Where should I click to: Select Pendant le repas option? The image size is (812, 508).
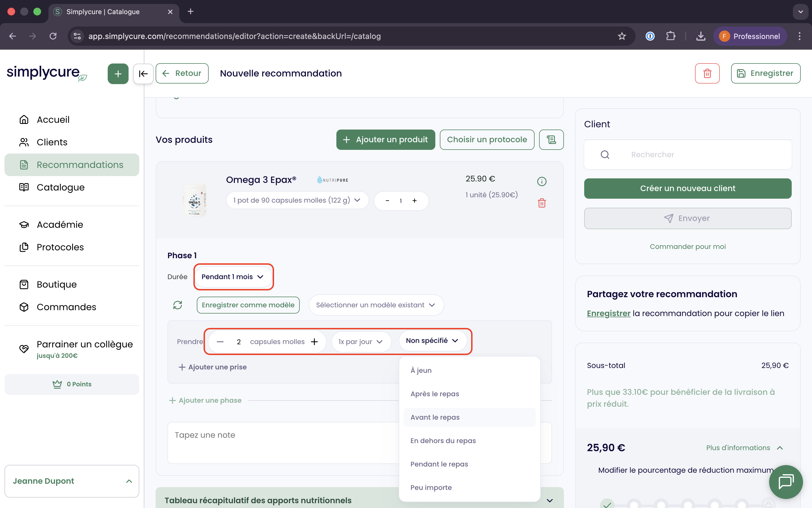click(x=469, y=464)
